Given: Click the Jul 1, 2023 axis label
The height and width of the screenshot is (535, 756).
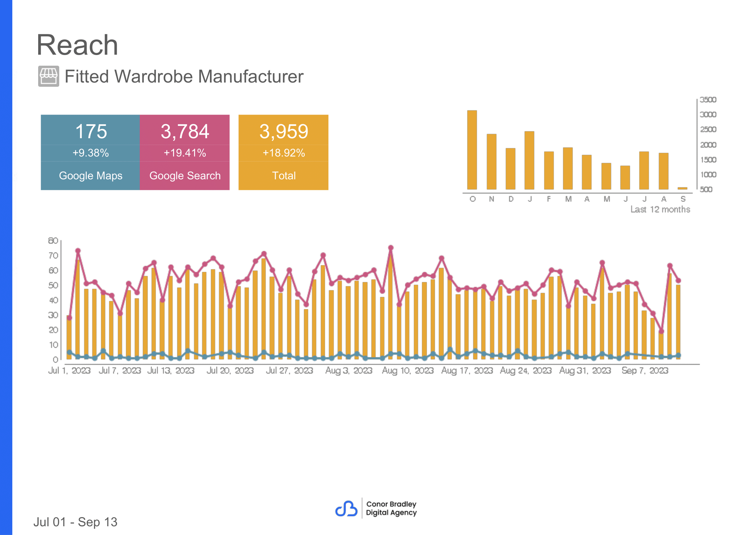Looking at the screenshot, I should [69, 371].
